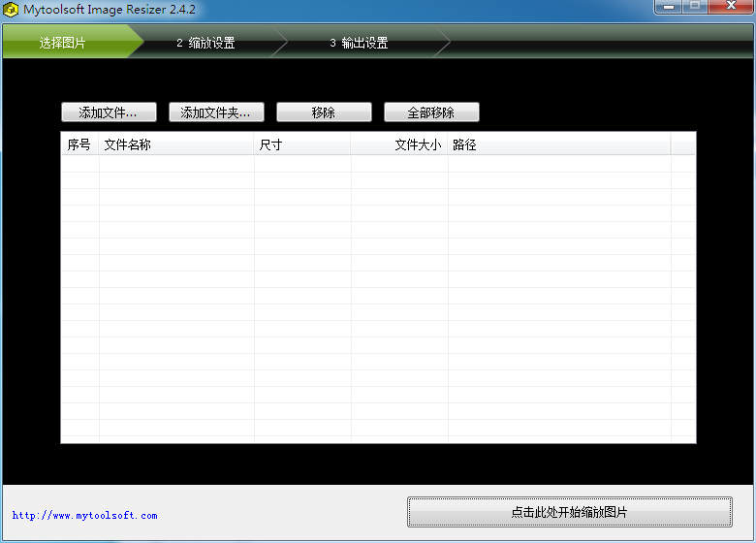Sort by the 路径 column header

point(559,144)
